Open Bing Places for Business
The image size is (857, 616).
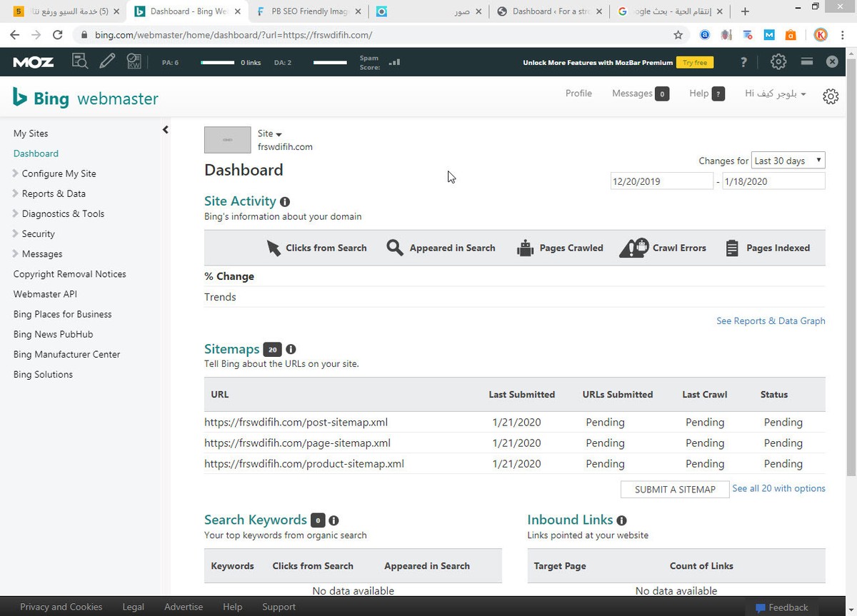(62, 314)
